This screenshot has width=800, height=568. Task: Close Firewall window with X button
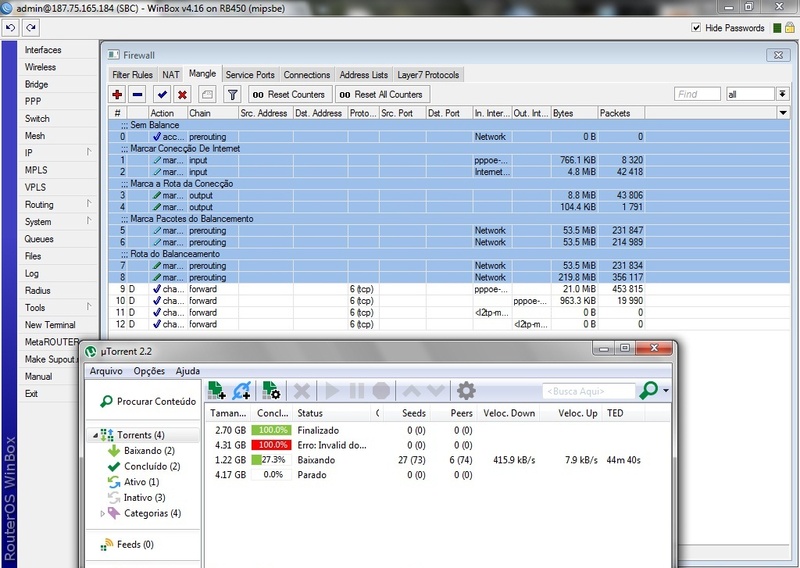779,55
